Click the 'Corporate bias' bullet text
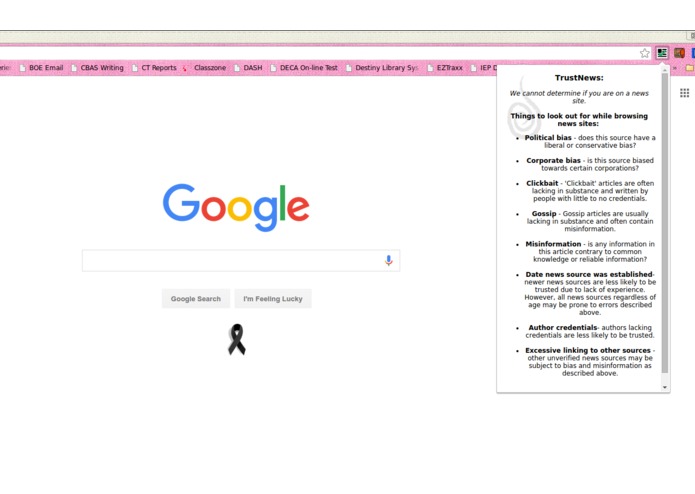 tap(590, 164)
